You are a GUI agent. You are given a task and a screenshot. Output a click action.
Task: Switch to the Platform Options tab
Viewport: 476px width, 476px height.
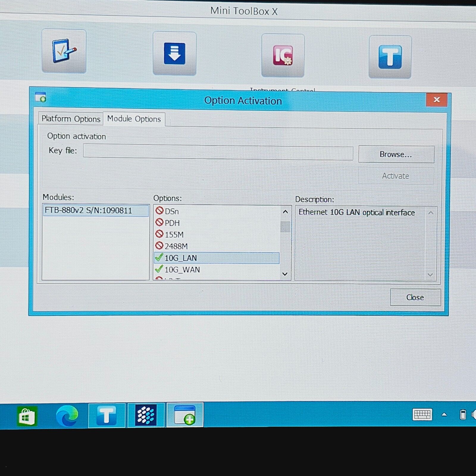click(x=71, y=119)
